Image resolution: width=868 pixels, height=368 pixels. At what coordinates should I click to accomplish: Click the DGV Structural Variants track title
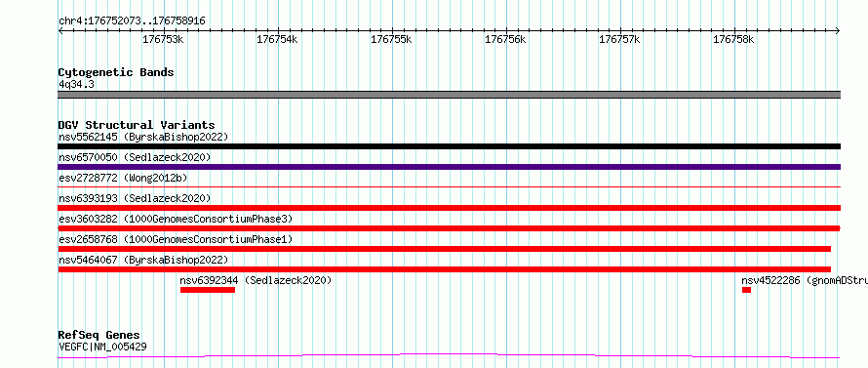pos(137,125)
